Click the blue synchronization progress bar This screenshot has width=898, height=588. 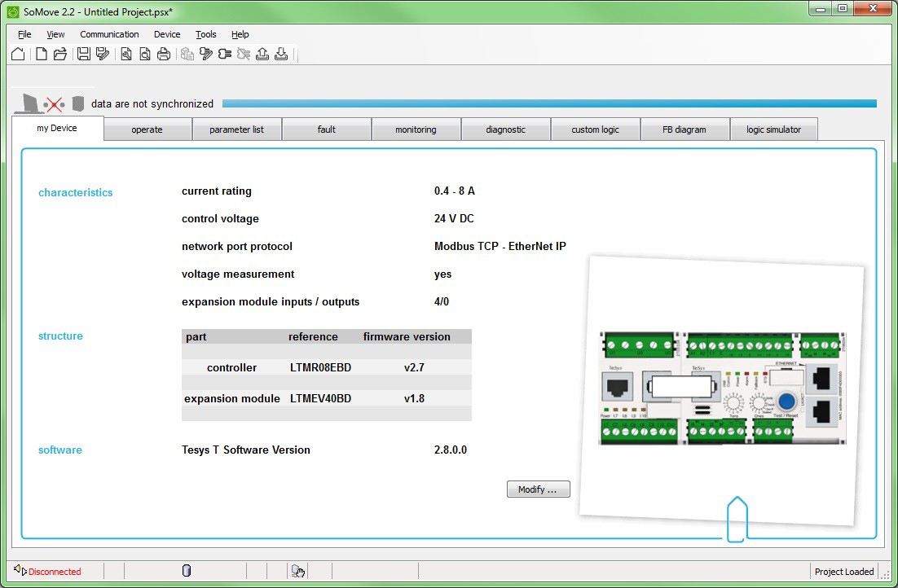[549, 103]
